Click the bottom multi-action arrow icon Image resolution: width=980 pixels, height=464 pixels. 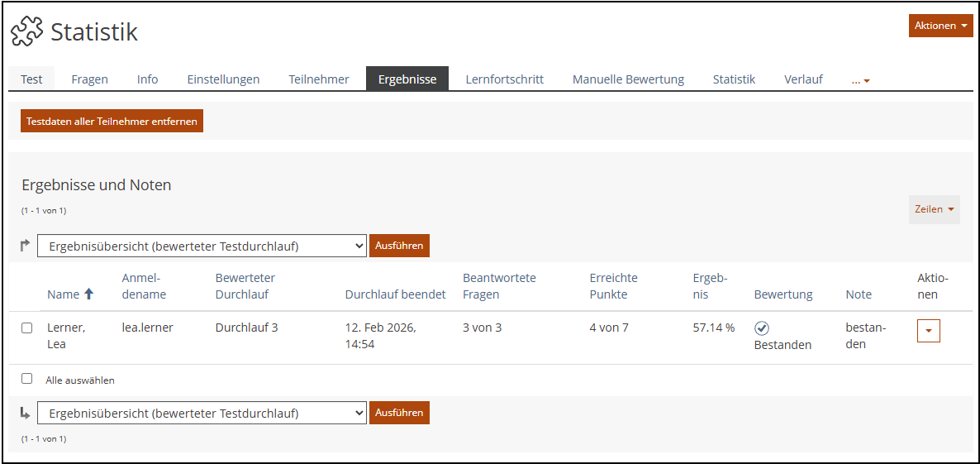(x=26, y=413)
